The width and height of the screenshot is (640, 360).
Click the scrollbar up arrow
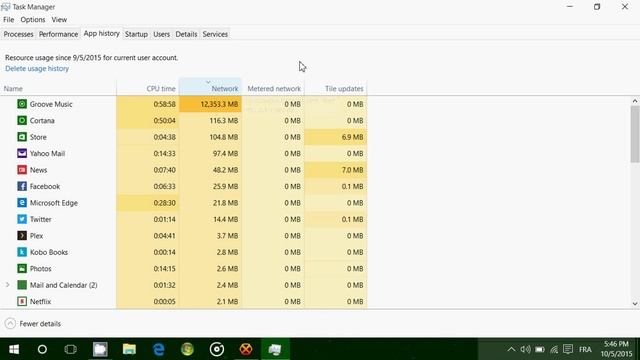635,101
